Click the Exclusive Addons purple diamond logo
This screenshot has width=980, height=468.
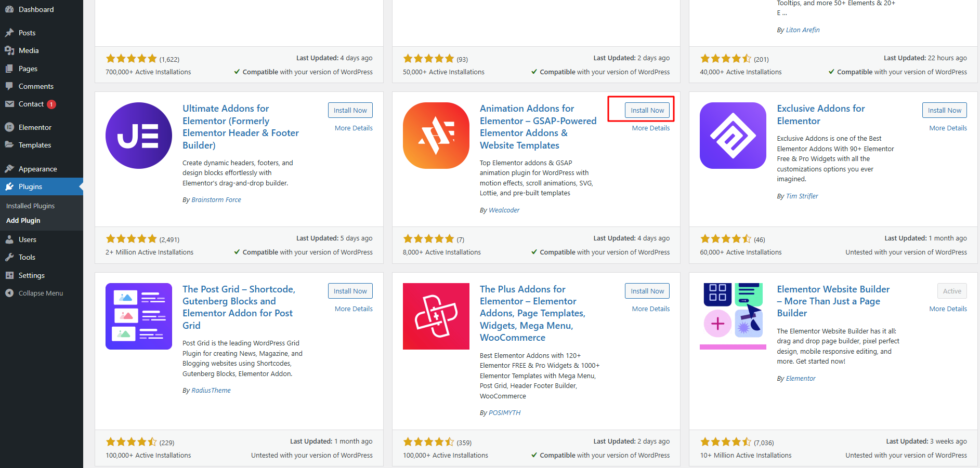click(x=733, y=136)
